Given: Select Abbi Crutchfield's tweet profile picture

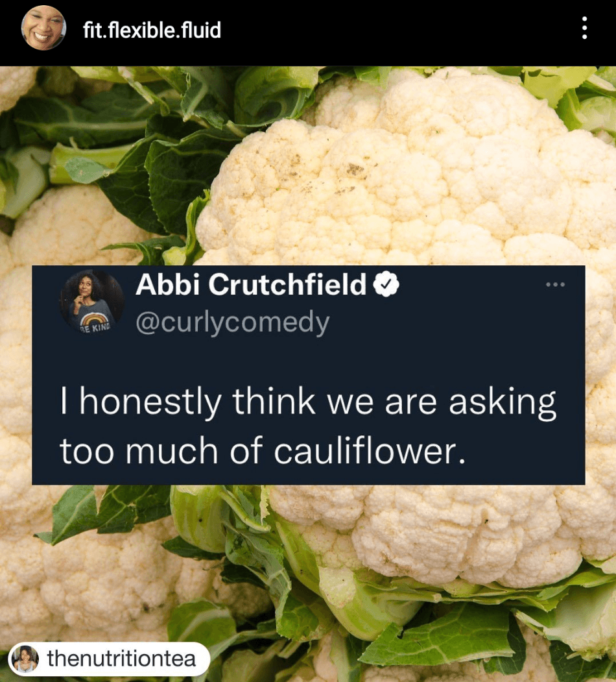Looking at the screenshot, I should tap(91, 302).
